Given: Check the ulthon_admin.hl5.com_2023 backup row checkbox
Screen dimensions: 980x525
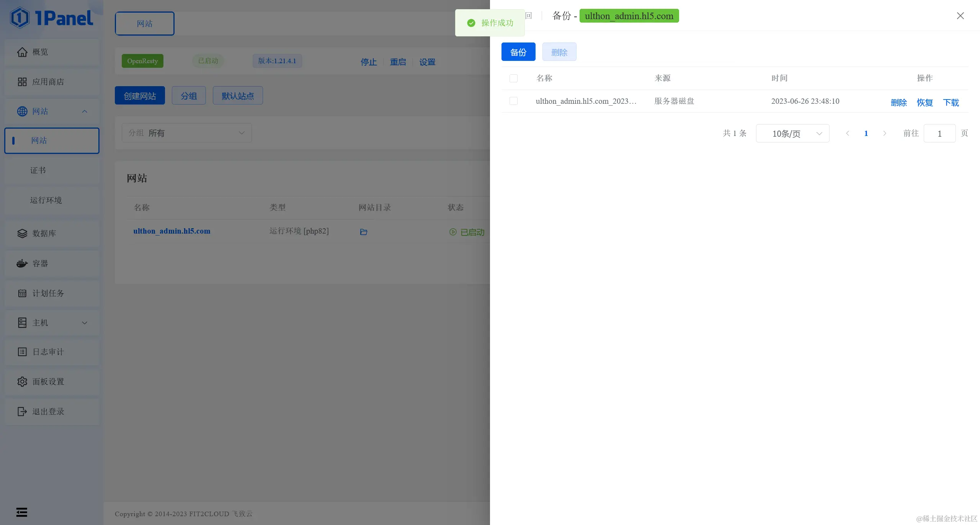Looking at the screenshot, I should 513,101.
